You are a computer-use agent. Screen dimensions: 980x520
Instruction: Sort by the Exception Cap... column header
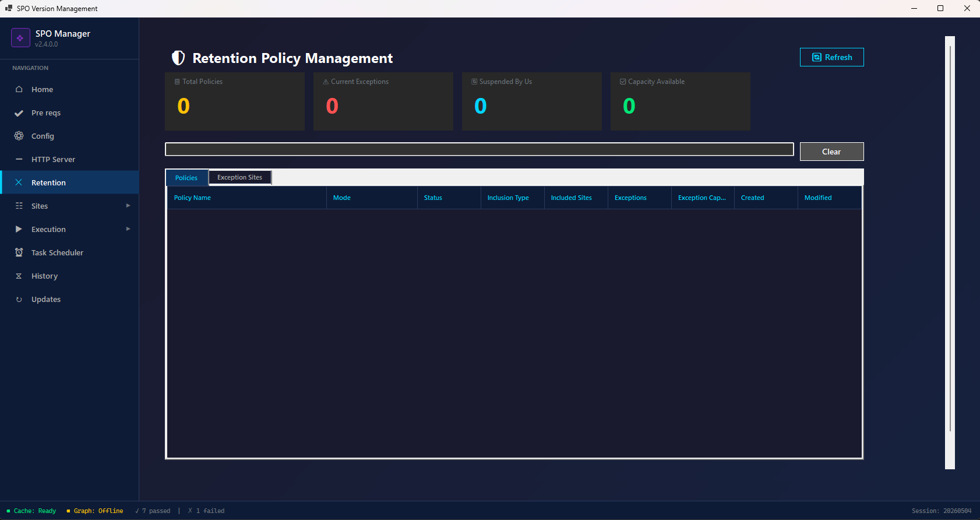(703, 198)
